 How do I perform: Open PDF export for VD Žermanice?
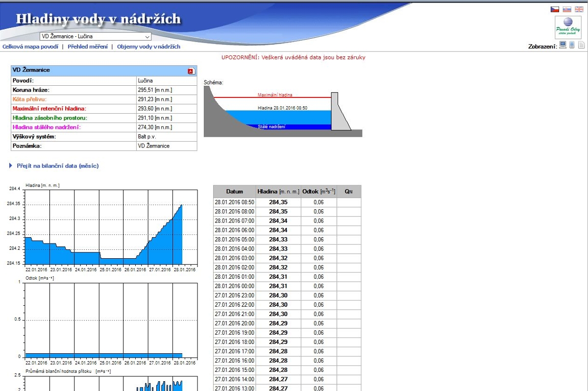point(191,71)
